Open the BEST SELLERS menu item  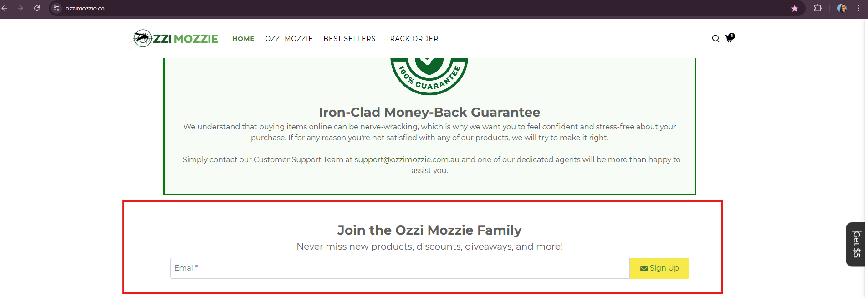pyautogui.click(x=349, y=39)
